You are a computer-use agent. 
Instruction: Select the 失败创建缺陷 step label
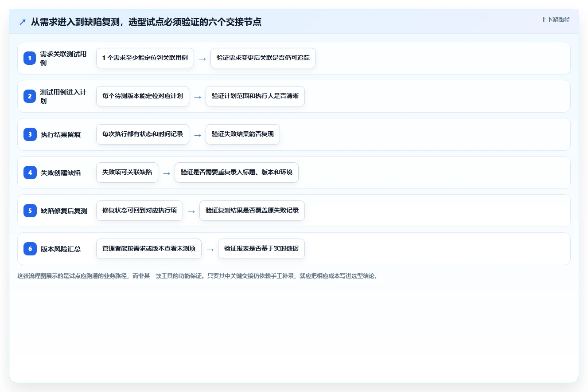click(61, 172)
